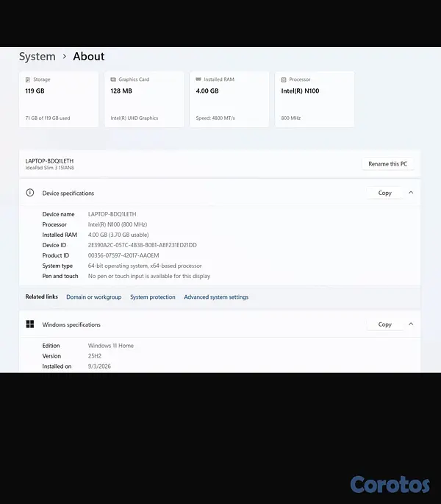Click 71 GB of 119 GB used text
The image size is (441, 504).
48,118
